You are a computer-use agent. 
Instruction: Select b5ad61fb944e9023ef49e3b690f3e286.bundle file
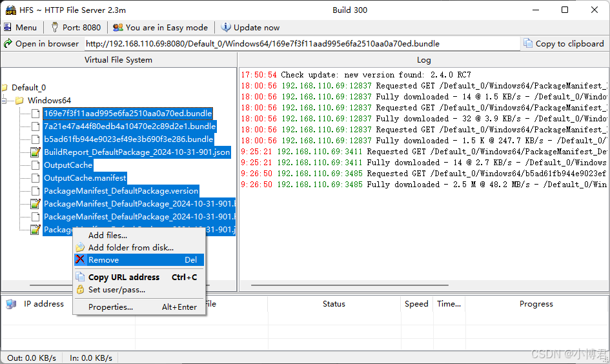[128, 139]
